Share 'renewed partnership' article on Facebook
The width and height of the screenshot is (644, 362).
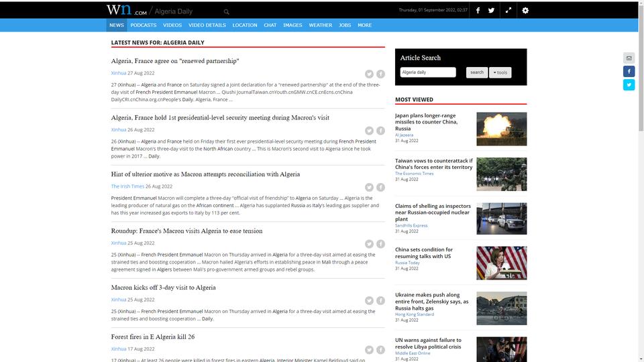(x=381, y=74)
